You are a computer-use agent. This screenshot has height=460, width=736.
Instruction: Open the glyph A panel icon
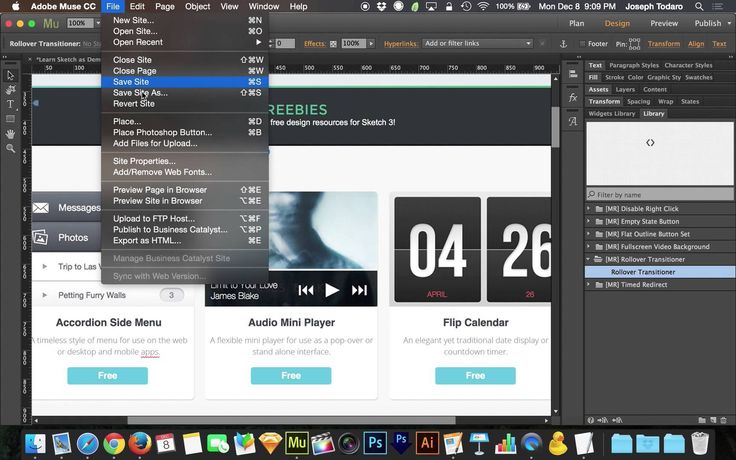tap(573, 121)
